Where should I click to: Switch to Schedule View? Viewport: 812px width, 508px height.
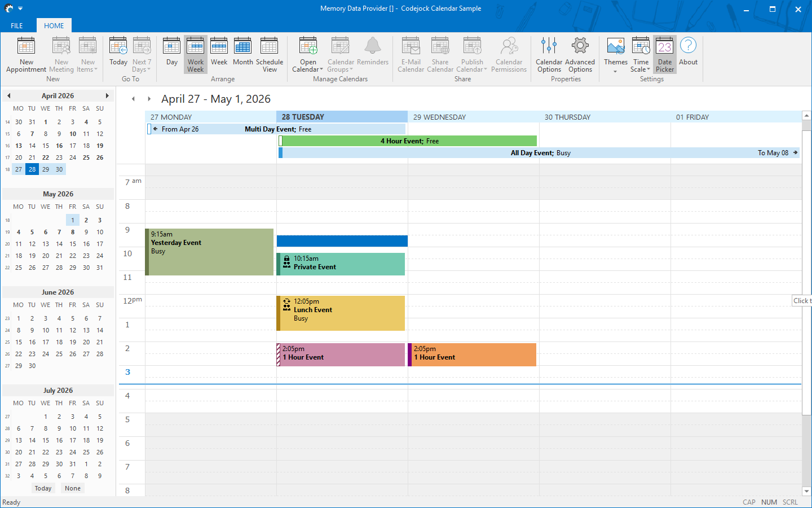pos(269,54)
